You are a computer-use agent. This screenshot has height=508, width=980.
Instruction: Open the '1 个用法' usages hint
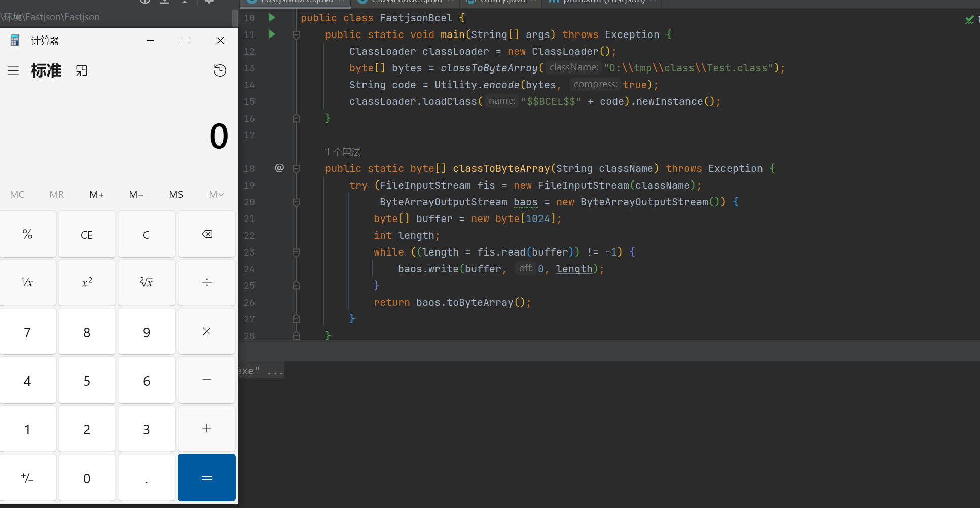coord(343,152)
